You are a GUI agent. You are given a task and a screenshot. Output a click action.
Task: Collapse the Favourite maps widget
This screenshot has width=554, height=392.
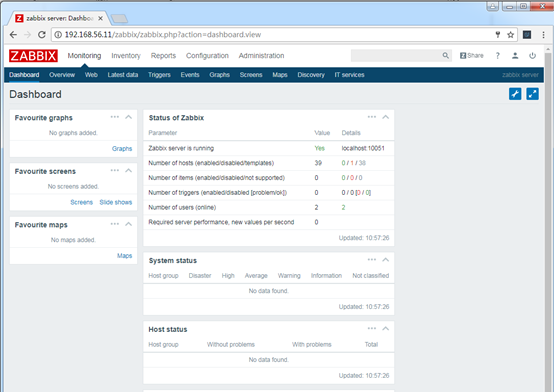[x=129, y=224]
